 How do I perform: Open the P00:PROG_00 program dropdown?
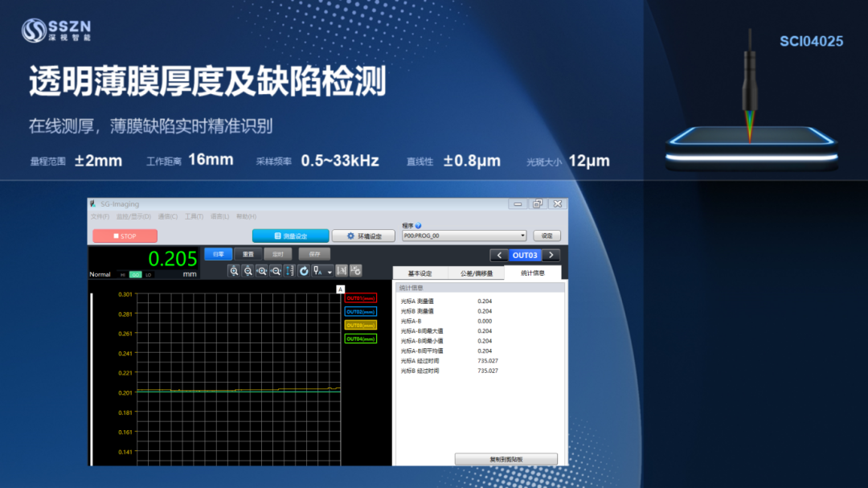point(464,236)
